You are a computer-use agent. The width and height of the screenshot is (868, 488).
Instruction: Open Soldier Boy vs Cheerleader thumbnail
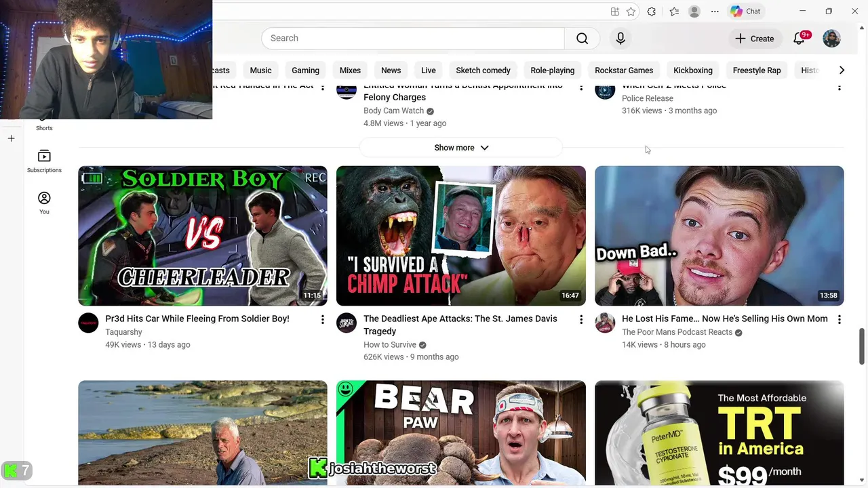click(202, 236)
